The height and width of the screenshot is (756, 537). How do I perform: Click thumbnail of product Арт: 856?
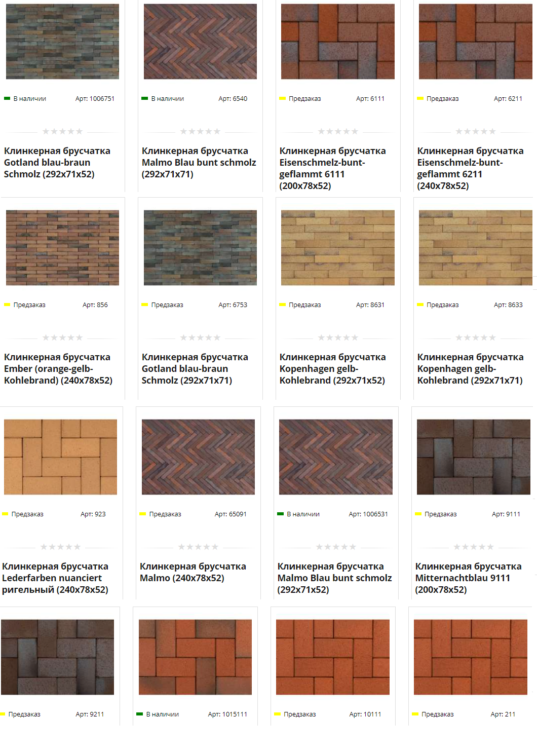(x=62, y=248)
